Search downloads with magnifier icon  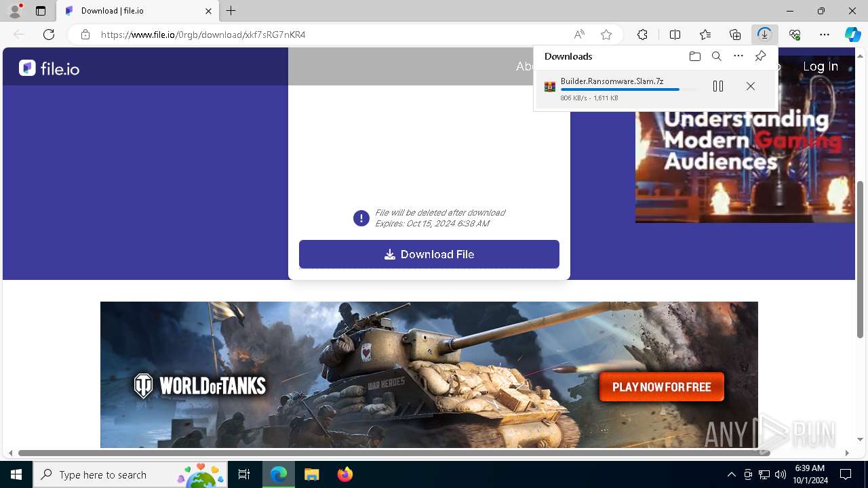tap(717, 56)
